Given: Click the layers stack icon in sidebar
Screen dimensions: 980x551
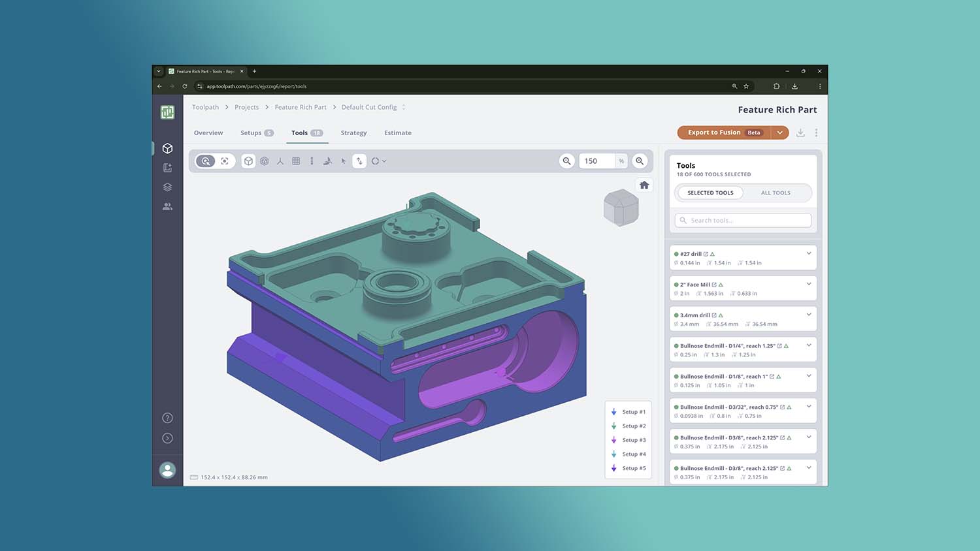Looking at the screenshot, I should pyautogui.click(x=167, y=187).
